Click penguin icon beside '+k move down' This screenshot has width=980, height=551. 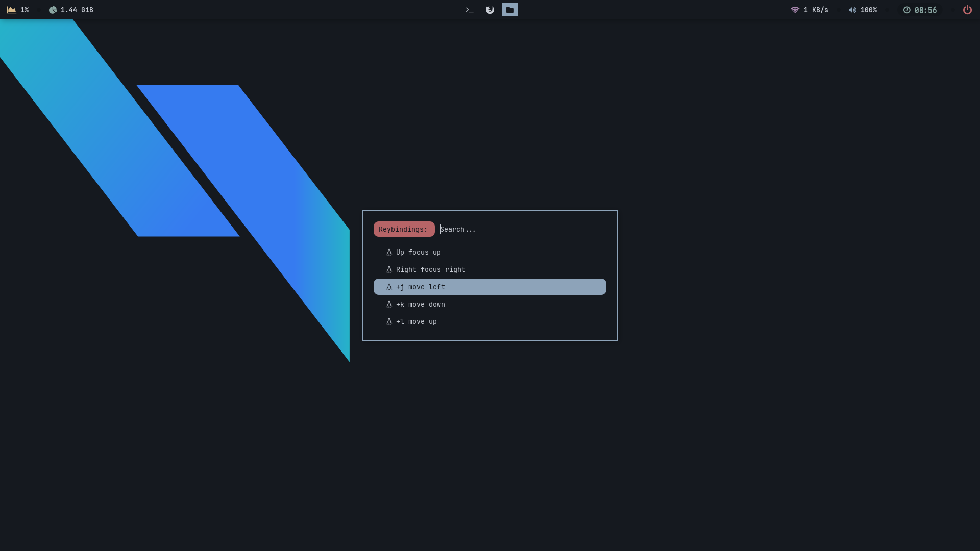click(389, 304)
